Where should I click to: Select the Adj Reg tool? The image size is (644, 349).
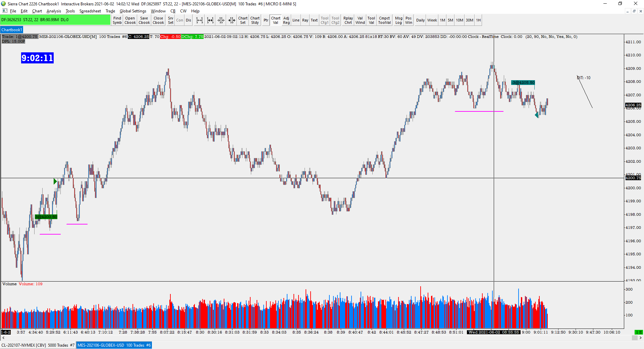pos(286,20)
